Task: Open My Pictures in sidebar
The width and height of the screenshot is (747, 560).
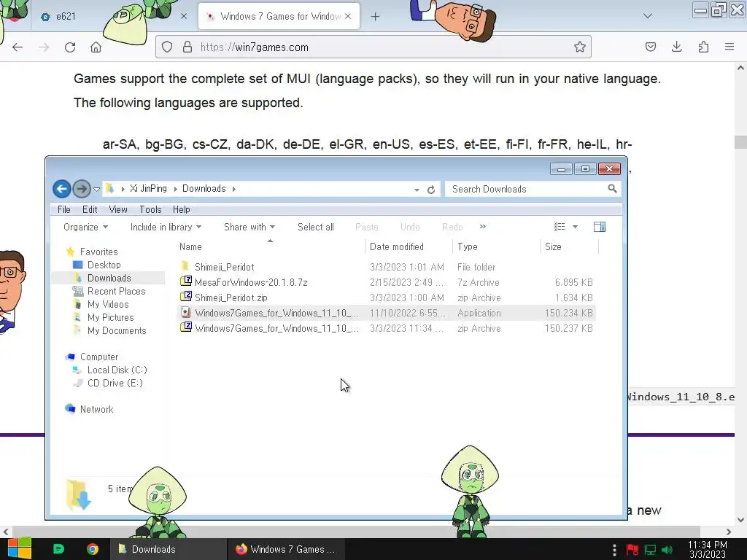Action: [110, 318]
